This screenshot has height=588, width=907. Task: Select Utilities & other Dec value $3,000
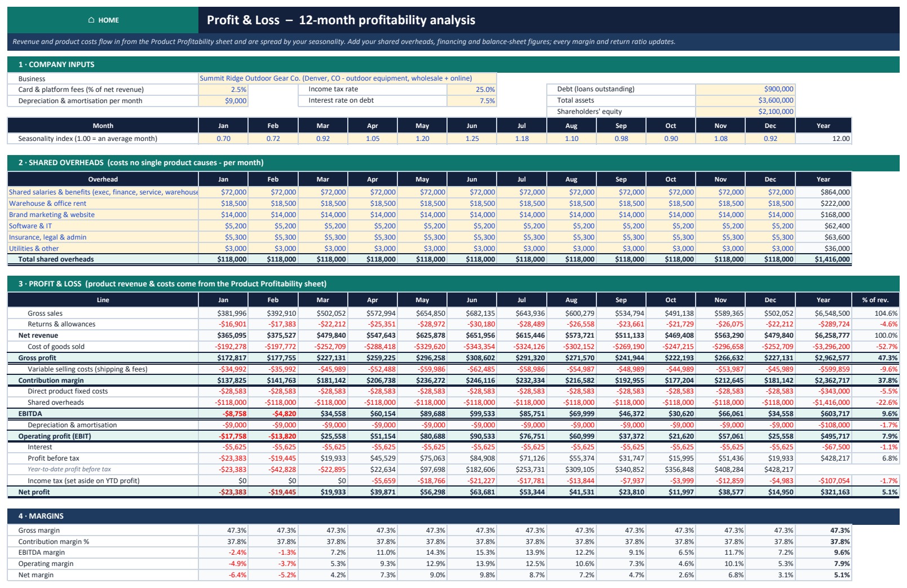point(770,249)
